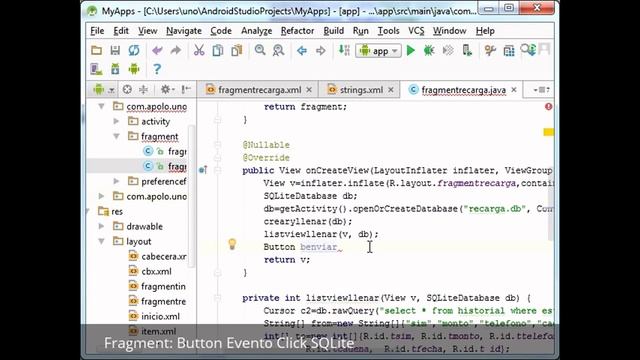Click the Replace magnifier icon
640x360 pixels.
pyautogui.click(x=278, y=51)
